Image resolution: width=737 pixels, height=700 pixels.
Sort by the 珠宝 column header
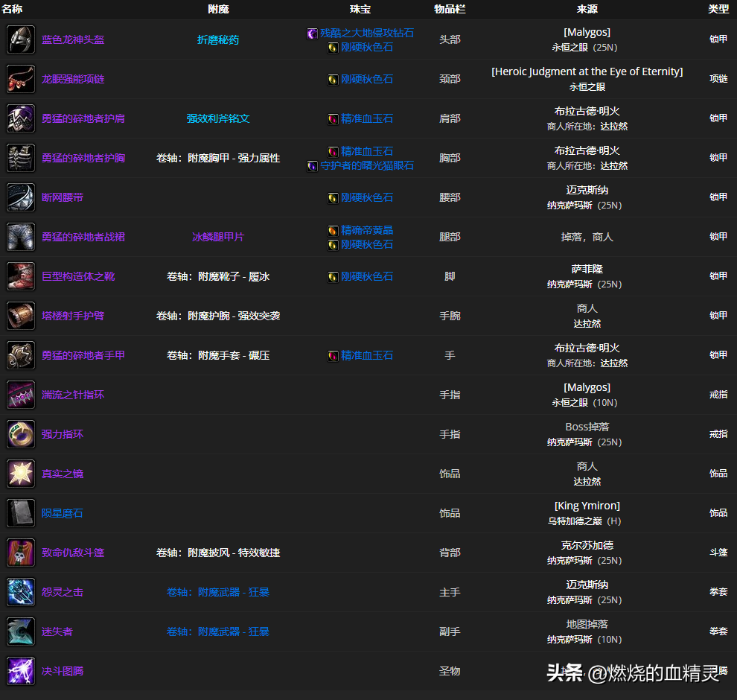[360, 9]
